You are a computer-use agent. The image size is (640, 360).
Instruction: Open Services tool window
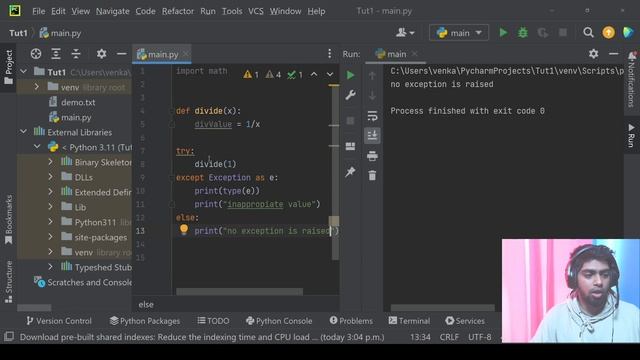click(x=465, y=321)
